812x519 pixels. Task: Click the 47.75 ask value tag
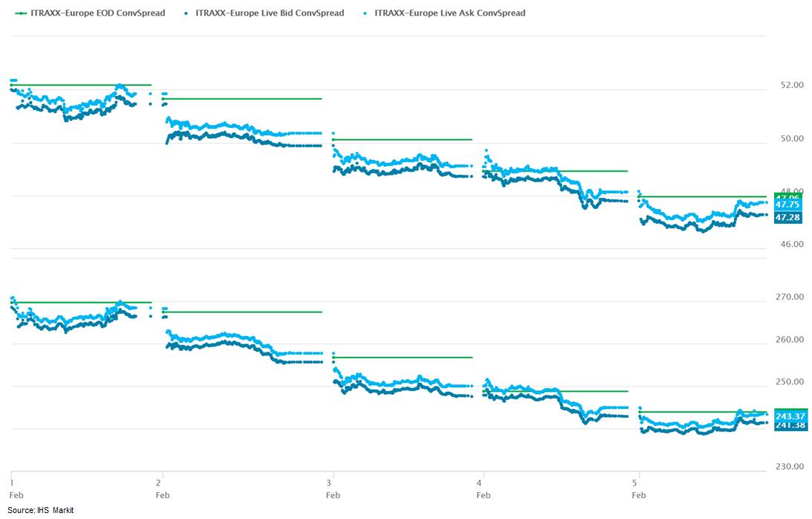pos(787,204)
